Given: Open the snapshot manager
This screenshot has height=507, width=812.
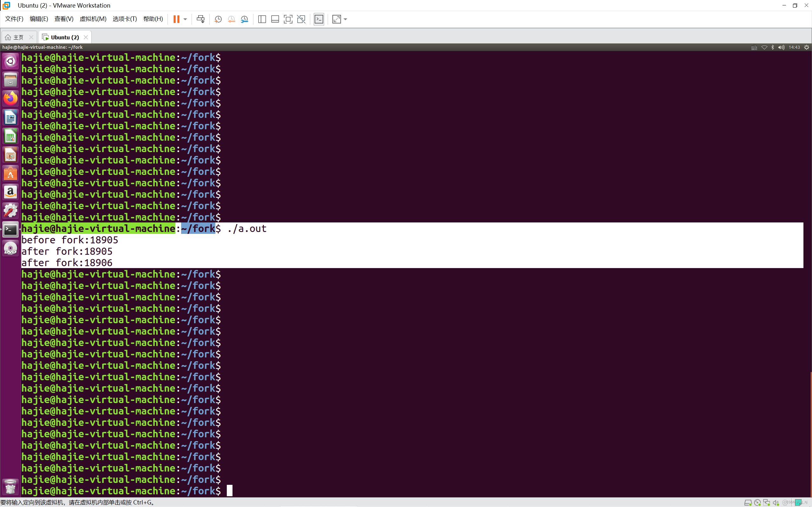Looking at the screenshot, I should pos(245,19).
